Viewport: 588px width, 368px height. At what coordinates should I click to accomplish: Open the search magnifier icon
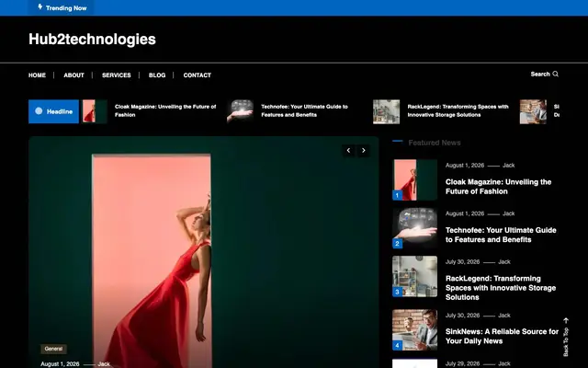[x=555, y=74]
